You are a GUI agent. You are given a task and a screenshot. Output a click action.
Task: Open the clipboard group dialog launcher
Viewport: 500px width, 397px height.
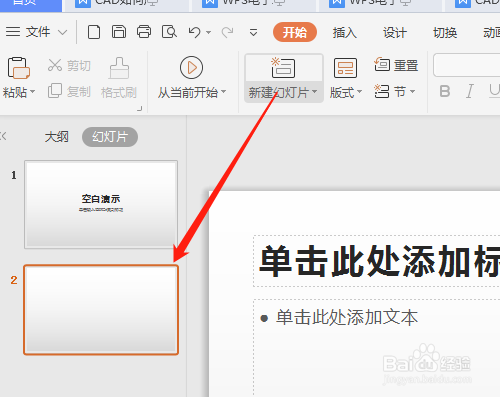pos(139,109)
